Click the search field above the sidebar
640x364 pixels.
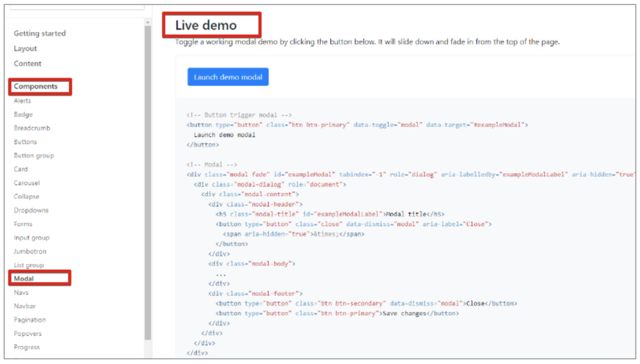(77, 6)
